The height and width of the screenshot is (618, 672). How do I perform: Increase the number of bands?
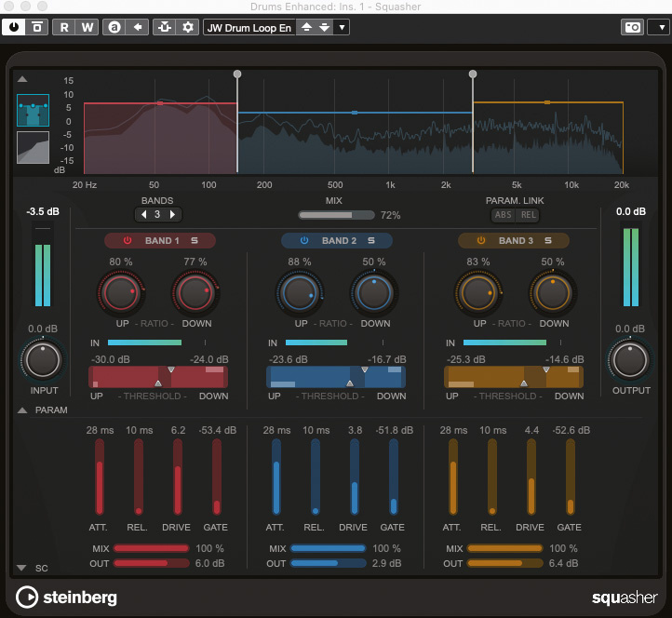tap(172, 214)
